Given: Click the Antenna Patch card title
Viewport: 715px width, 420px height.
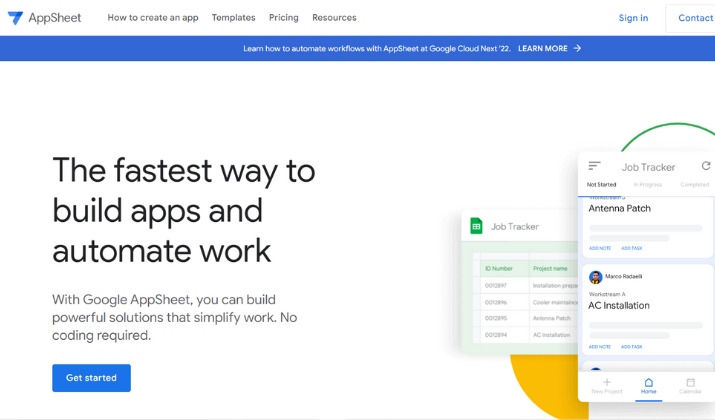Looking at the screenshot, I should [x=620, y=208].
